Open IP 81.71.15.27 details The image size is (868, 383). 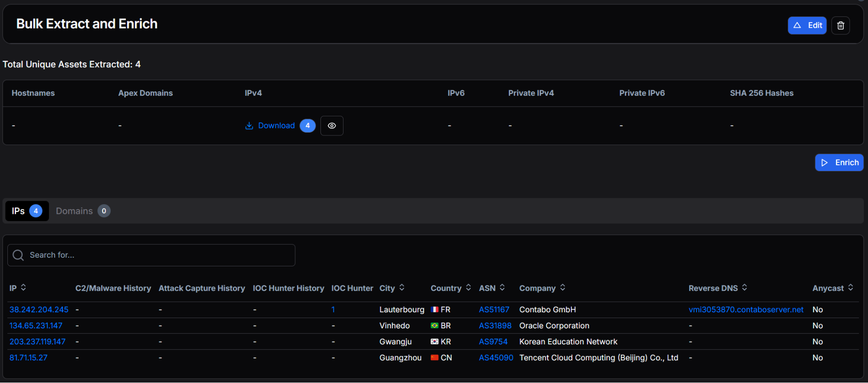29,358
